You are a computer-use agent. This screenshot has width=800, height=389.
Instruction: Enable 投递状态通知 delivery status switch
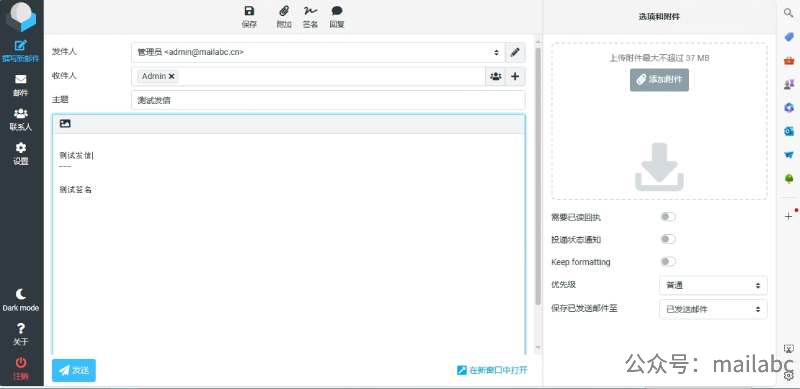(668, 239)
